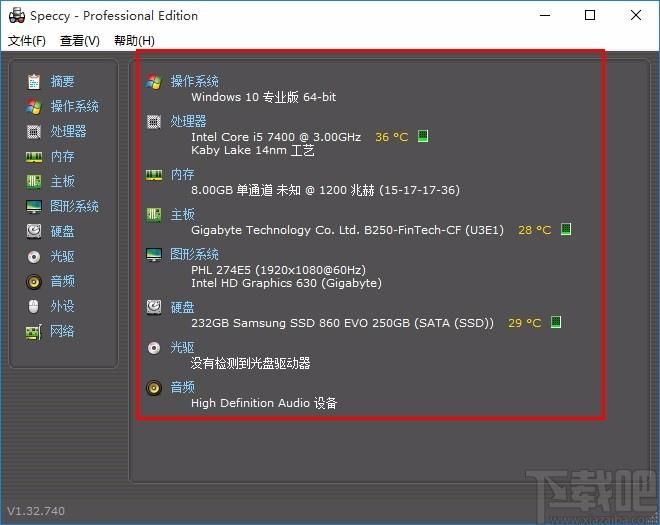
Task: Click the optical disc icon in summary panel
Action: 154,348
